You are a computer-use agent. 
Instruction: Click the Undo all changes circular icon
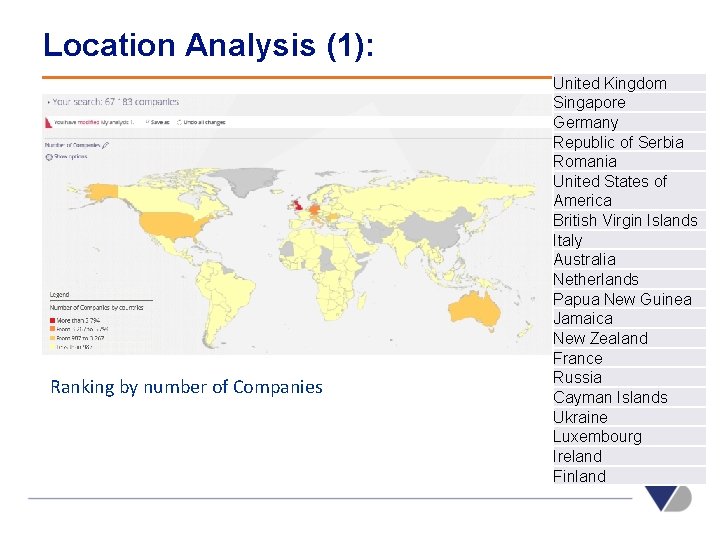click(180, 122)
